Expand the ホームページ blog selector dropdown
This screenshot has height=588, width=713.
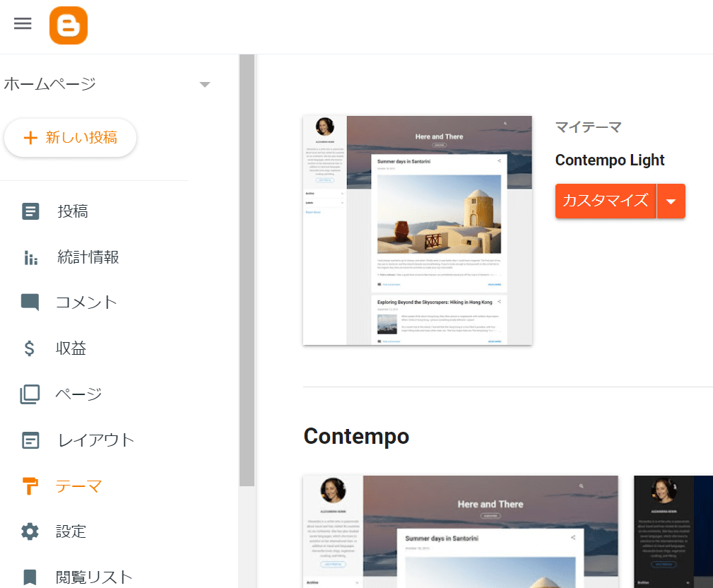(205, 85)
